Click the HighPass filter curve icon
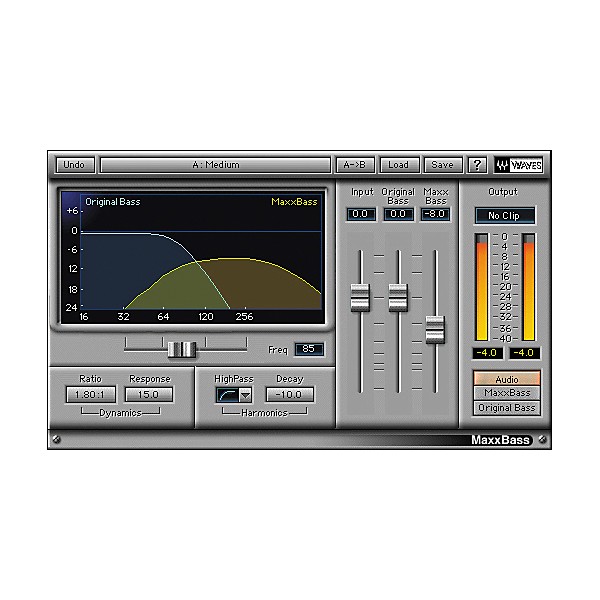Image resolution: width=600 pixels, height=600 pixels. [228, 395]
